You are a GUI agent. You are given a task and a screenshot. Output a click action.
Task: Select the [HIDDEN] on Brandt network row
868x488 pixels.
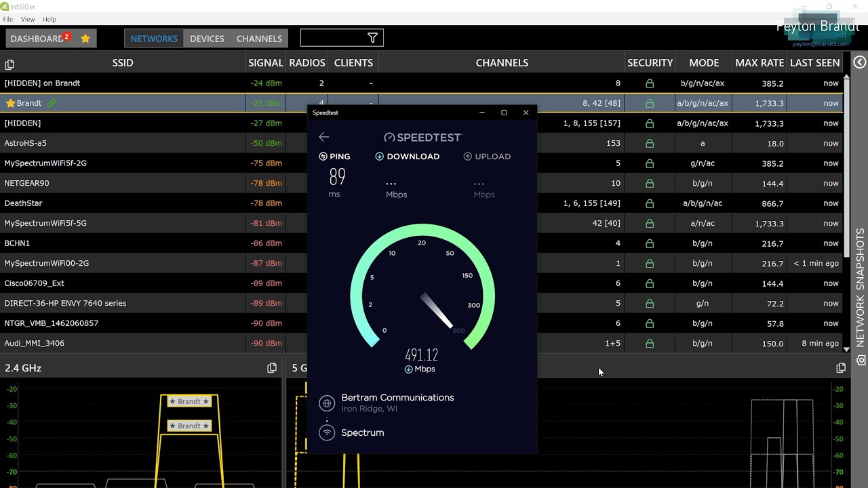[421, 83]
